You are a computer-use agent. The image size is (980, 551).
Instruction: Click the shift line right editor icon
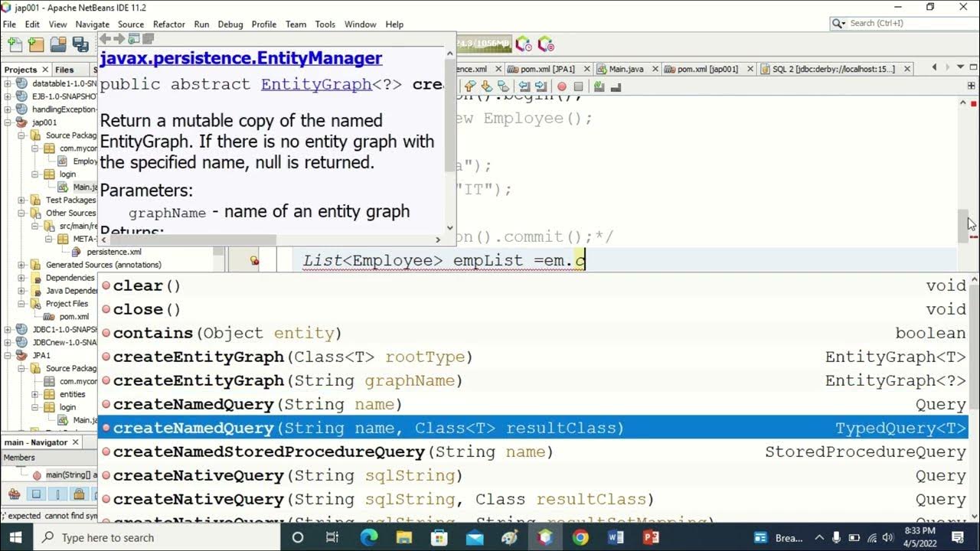541,86
